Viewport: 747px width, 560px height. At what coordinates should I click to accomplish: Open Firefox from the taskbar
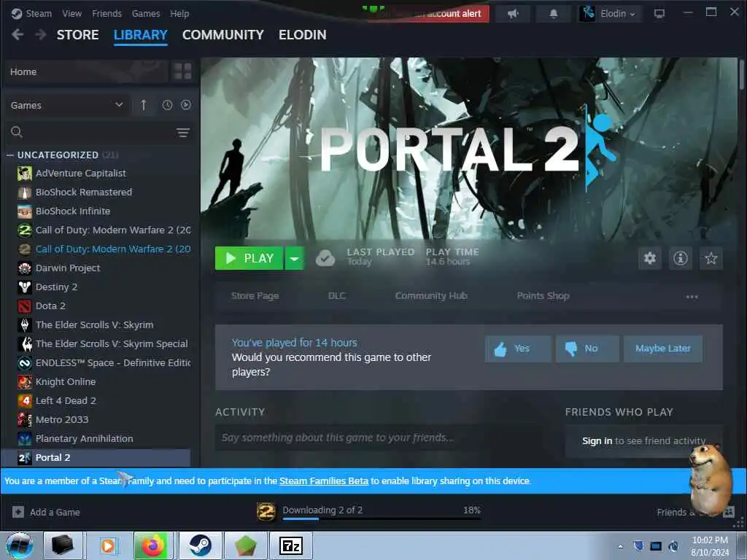tap(152, 545)
